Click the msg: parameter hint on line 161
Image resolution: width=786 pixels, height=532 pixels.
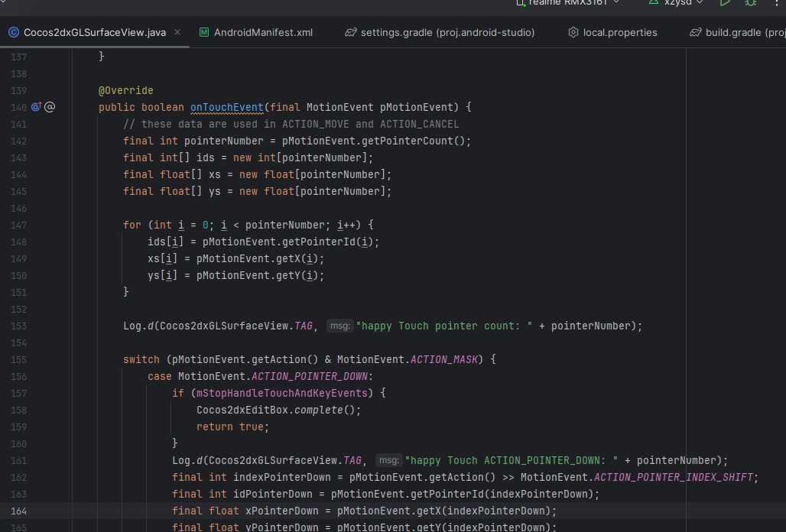pyautogui.click(x=389, y=460)
